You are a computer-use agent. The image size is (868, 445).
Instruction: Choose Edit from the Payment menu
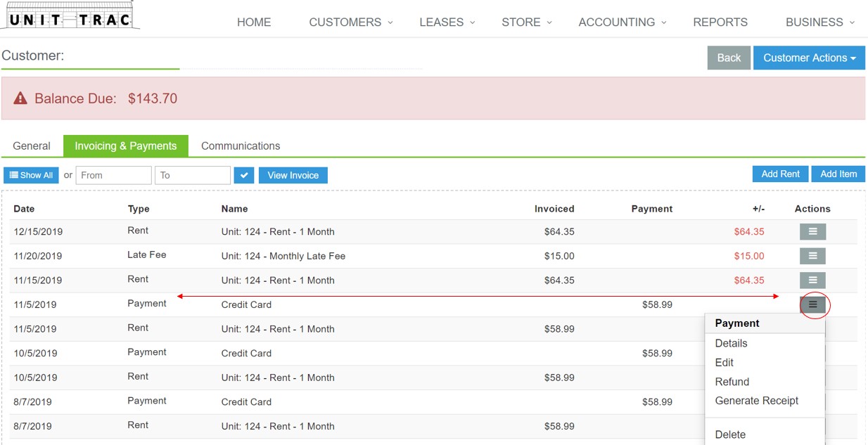point(724,363)
